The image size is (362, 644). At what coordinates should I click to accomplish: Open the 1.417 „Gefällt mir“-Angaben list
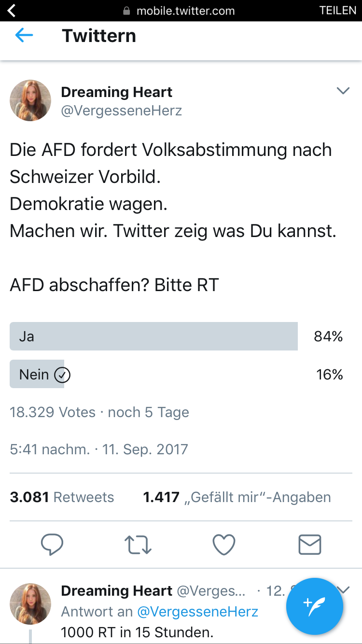237,497
